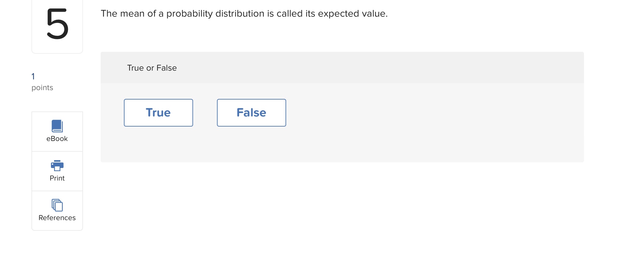The height and width of the screenshot is (260, 644).
Task: Click the points indicator under the question number
Action: pyautogui.click(x=42, y=88)
